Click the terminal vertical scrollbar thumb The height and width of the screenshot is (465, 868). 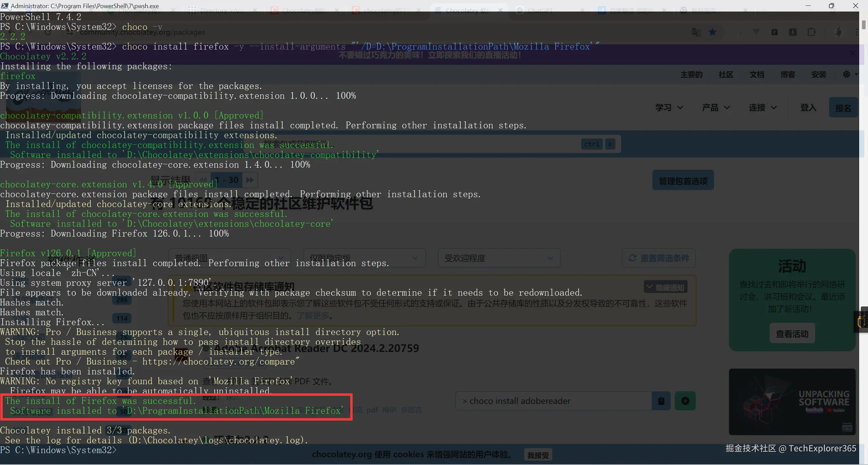pos(864,24)
